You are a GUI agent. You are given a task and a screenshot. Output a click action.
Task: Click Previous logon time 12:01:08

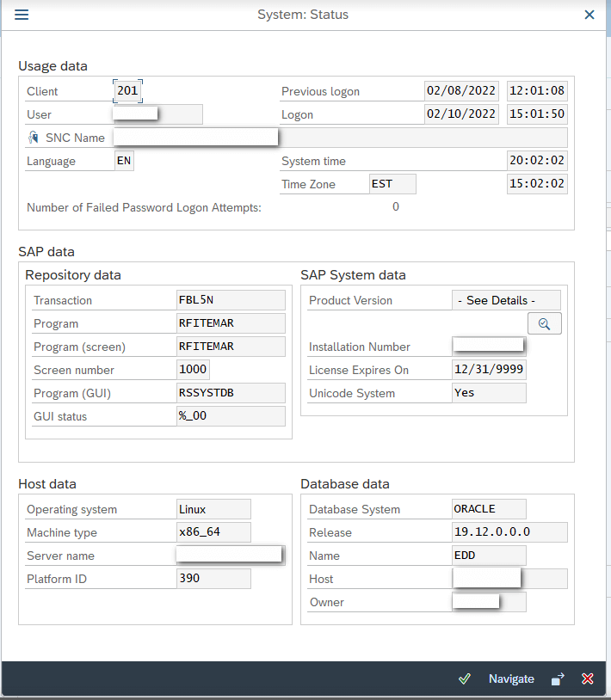click(537, 91)
